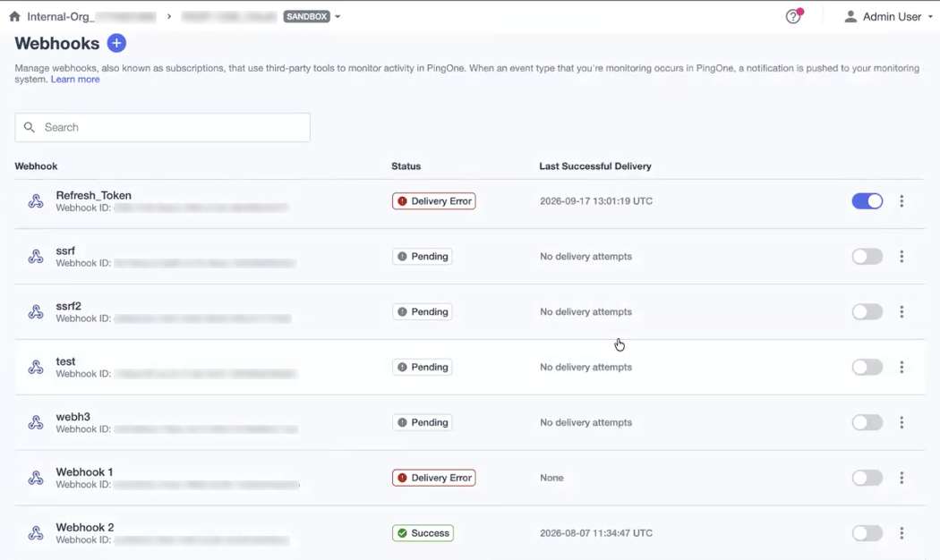
Task: Click the ssrf2 webhook icon
Action: click(x=36, y=311)
